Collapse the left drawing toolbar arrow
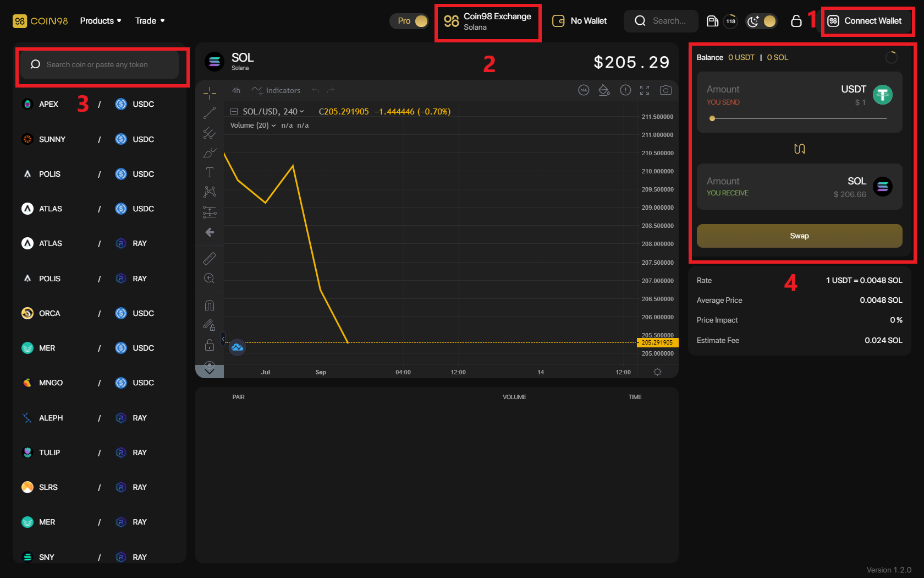The width and height of the screenshot is (924, 578). pyautogui.click(x=223, y=339)
